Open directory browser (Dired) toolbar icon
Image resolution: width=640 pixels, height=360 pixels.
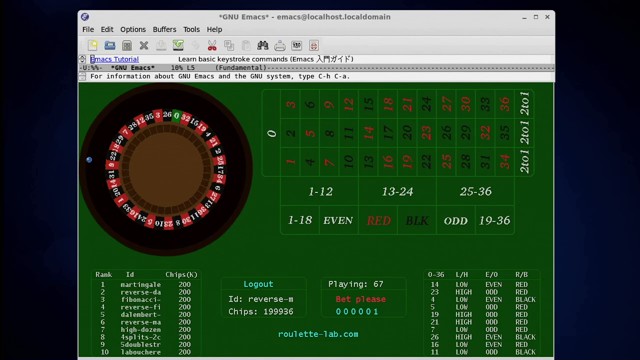pos(127,45)
